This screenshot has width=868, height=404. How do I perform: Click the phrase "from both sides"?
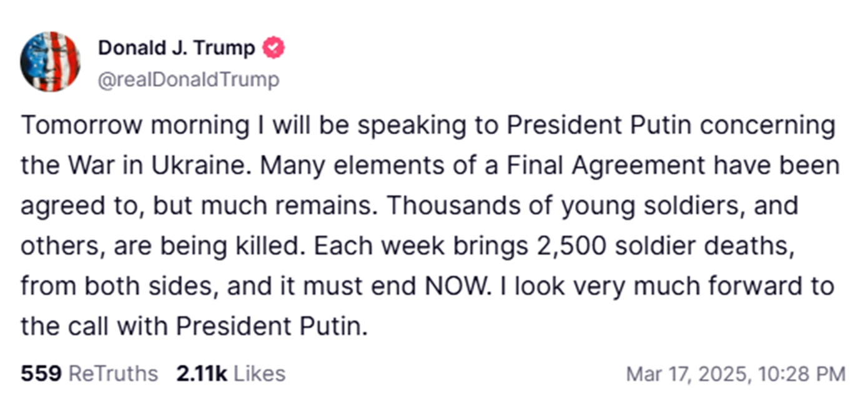click(119, 287)
